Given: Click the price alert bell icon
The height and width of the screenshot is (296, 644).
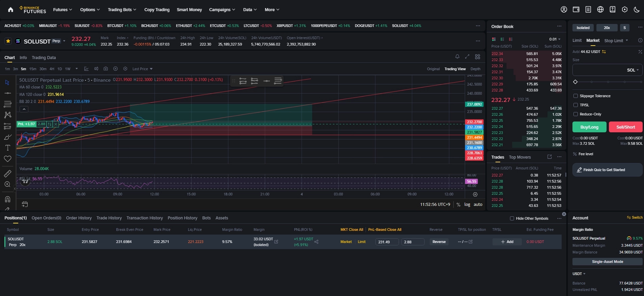Looking at the screenshot, I should pyautogui.click(x=457, y=57).
